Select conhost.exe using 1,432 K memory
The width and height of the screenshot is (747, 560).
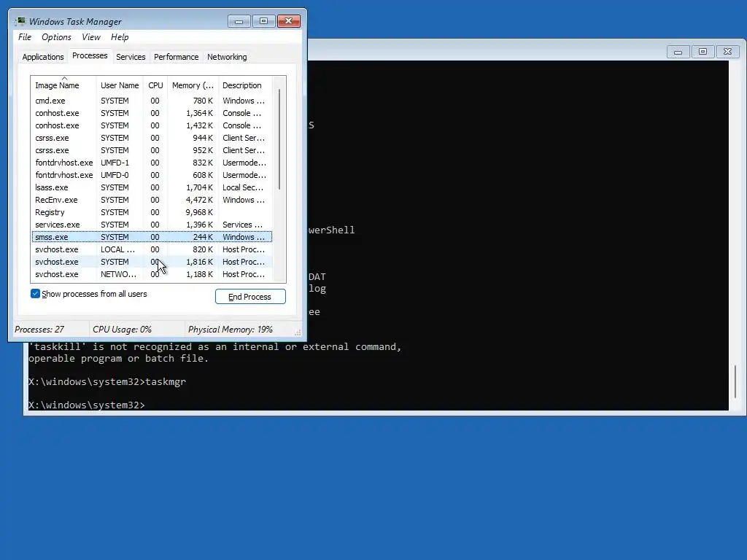coord(152,125)
